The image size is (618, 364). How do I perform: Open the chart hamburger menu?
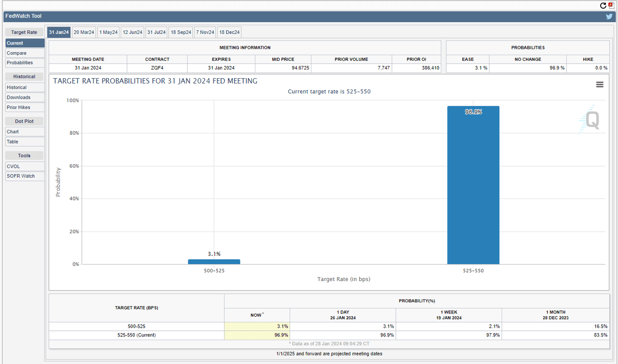[x=600, y=84]
